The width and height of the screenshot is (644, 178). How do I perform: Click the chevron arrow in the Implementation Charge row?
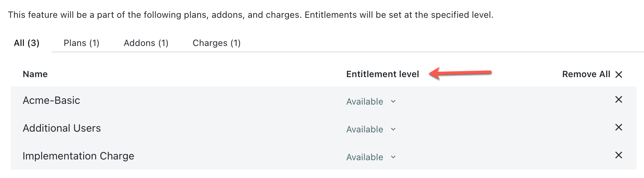click(393, 157)
